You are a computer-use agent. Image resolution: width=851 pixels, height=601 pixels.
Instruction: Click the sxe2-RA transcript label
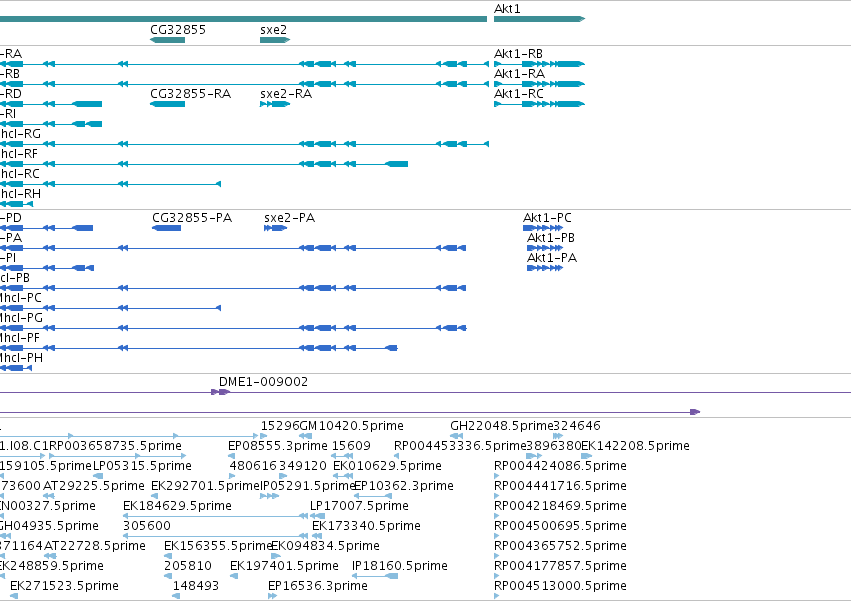[286, 94]
